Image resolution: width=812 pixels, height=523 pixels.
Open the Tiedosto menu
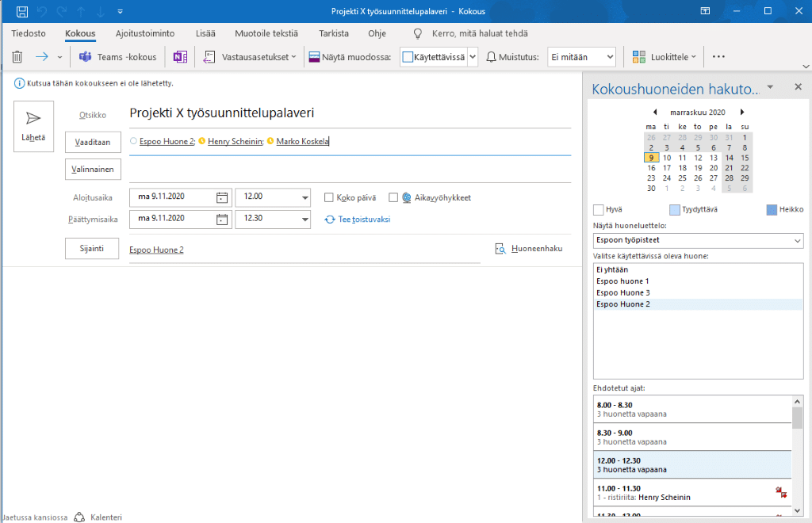click(x=29, y=33)
